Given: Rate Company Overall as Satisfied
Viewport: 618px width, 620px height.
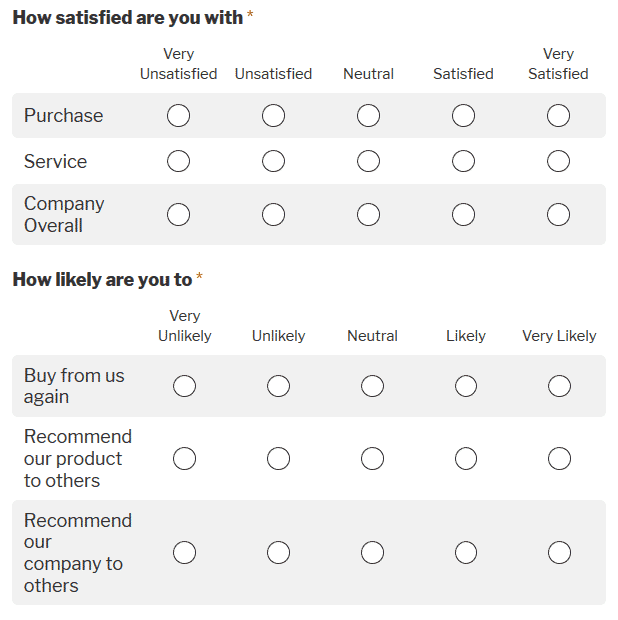Looking at the screenshot, I should 463,214.
